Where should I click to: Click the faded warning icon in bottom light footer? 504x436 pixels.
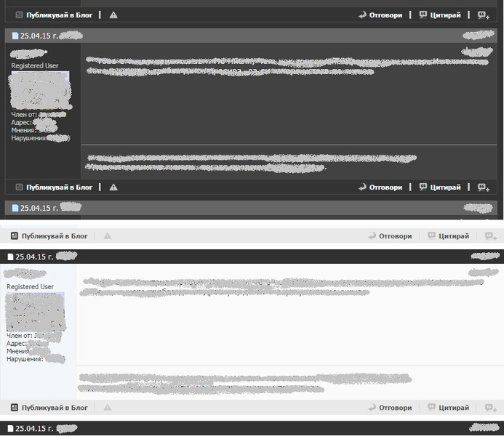tap(108, 408)
